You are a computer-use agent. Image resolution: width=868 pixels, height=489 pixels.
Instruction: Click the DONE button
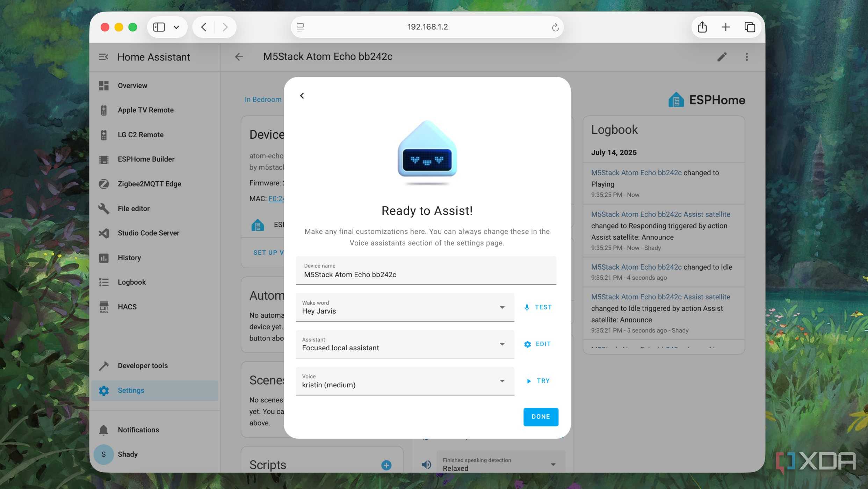(x=541, y=417)
